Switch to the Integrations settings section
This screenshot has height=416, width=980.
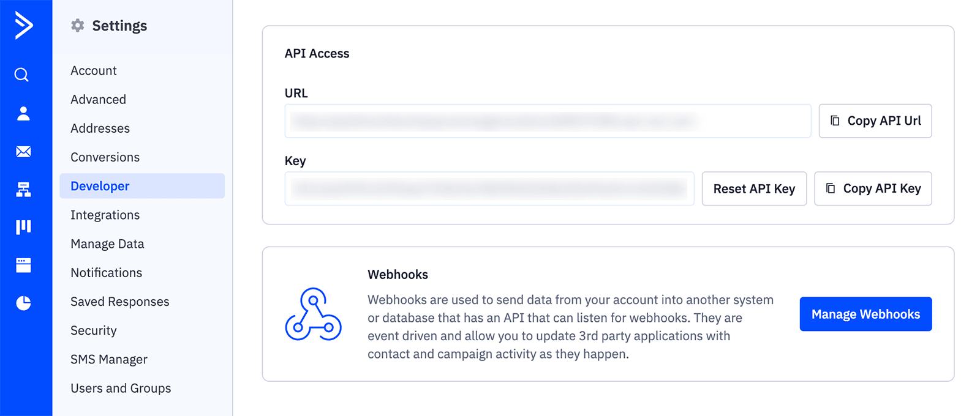105,215
